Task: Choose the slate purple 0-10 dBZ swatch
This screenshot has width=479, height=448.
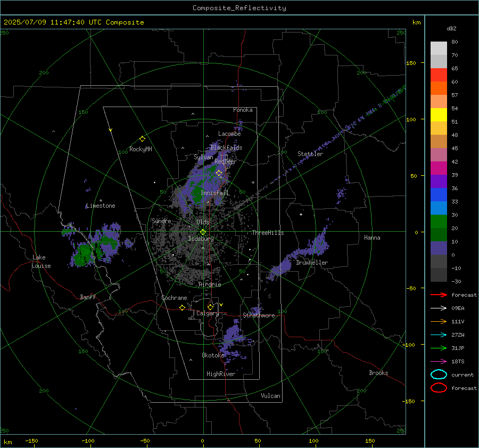Action: tap(439, 248)
